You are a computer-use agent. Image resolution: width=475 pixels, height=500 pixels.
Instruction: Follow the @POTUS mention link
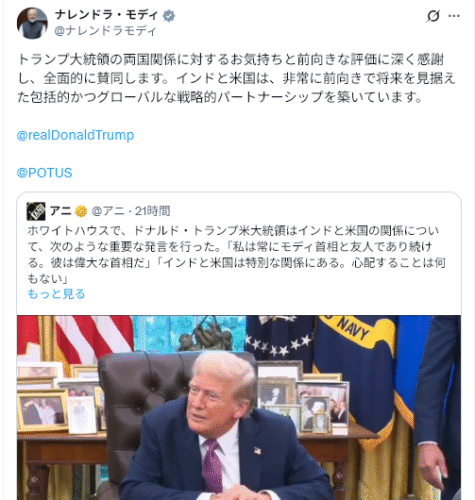[x=44, y=173]
